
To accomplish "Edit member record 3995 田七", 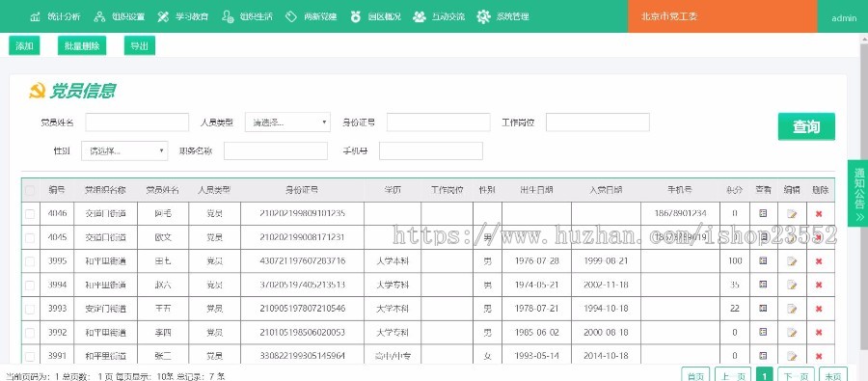I will pyautogui.click(x=792, y=261).
